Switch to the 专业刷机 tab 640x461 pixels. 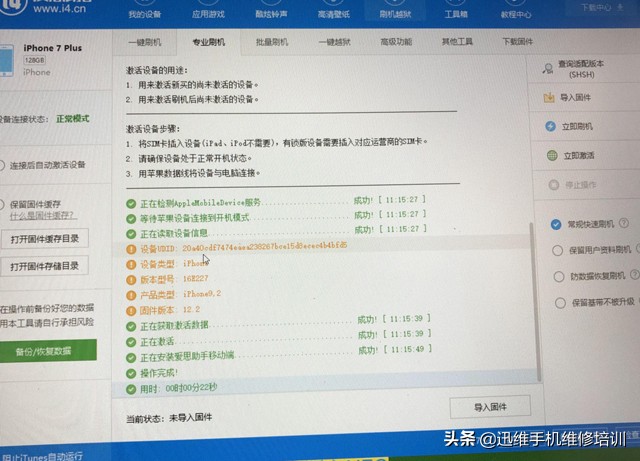209,42
